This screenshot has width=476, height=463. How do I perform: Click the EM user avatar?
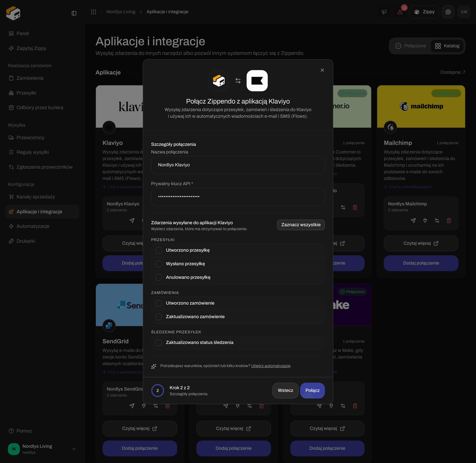pos(464,12)
